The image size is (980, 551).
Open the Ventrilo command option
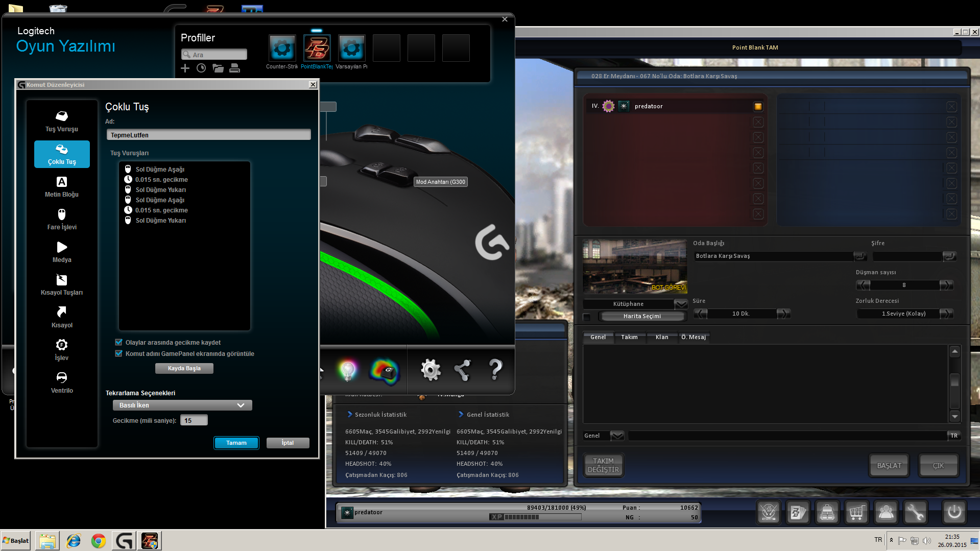62,382
